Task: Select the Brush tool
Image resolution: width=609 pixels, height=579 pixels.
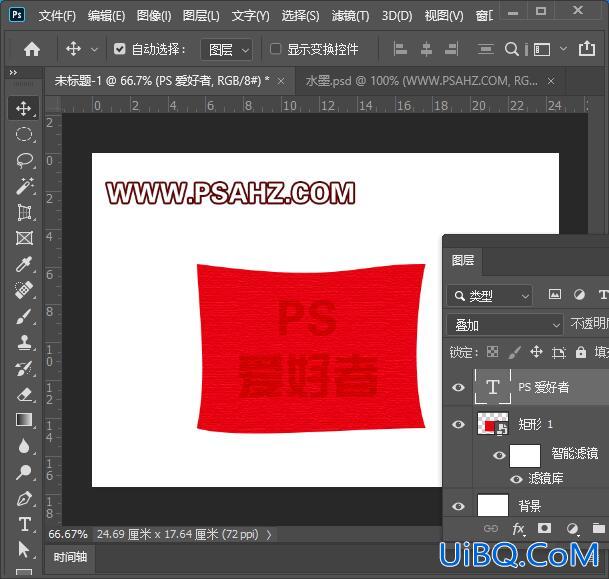Action: (x=24, y=316)
